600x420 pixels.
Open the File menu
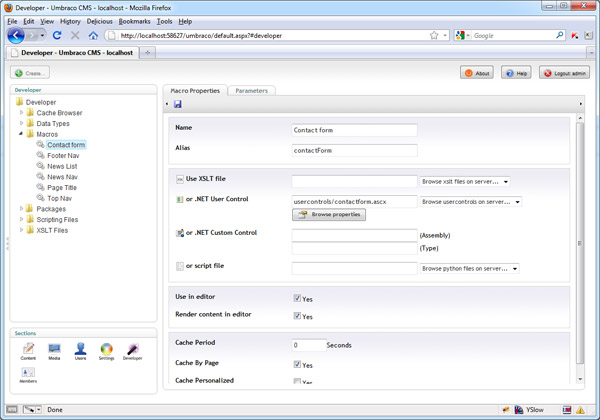click(12, 21)
